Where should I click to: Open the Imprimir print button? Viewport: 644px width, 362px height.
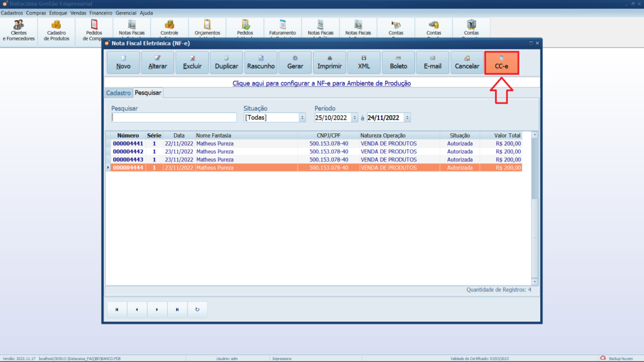[x=330, y=63]
